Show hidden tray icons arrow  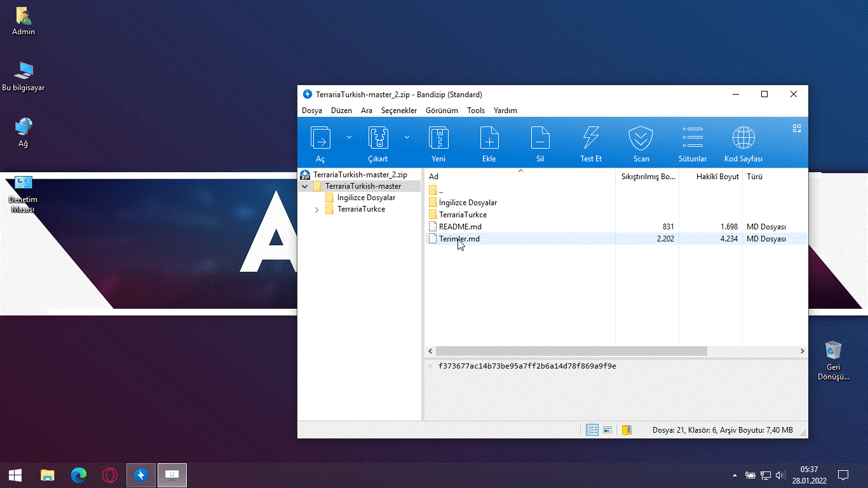click(735, 475)
